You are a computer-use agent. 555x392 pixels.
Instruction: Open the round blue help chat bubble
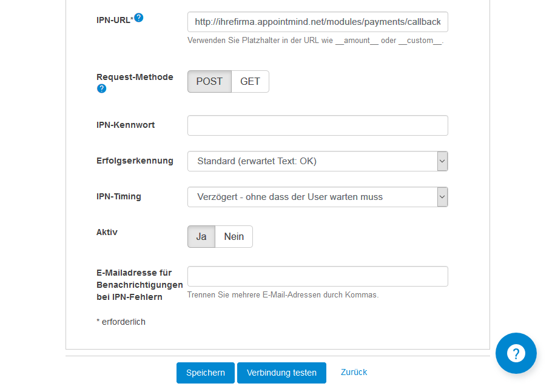point(516,353)
